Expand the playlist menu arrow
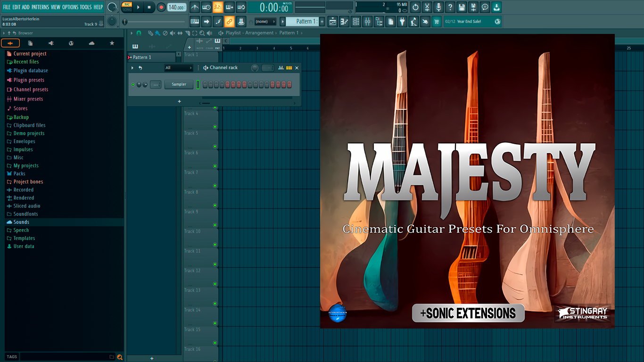Viewport: 644px width, 362px height. [x=132, y=33]
